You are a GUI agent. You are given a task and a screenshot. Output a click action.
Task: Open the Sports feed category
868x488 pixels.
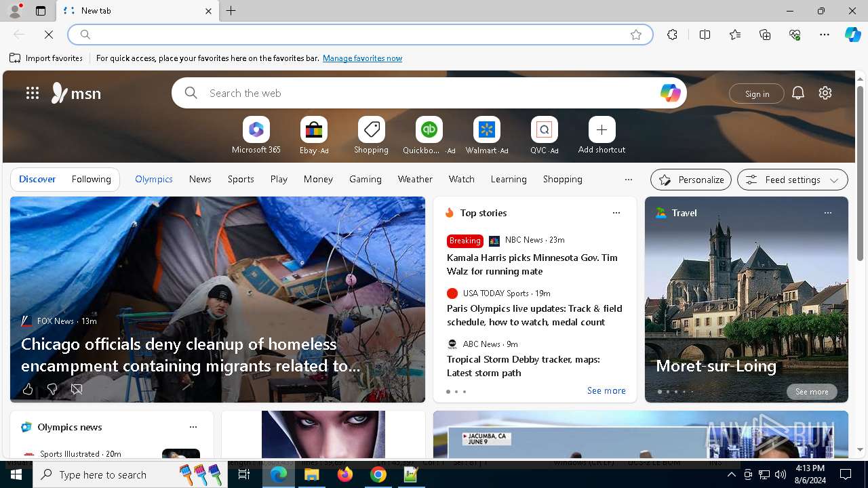[x=241, y=179]
